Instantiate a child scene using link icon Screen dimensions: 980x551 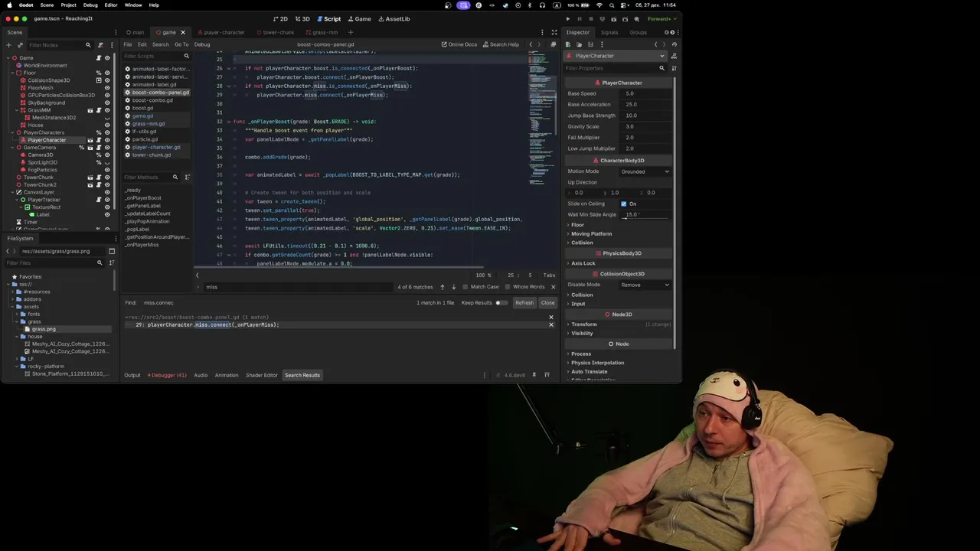[19, 45]
